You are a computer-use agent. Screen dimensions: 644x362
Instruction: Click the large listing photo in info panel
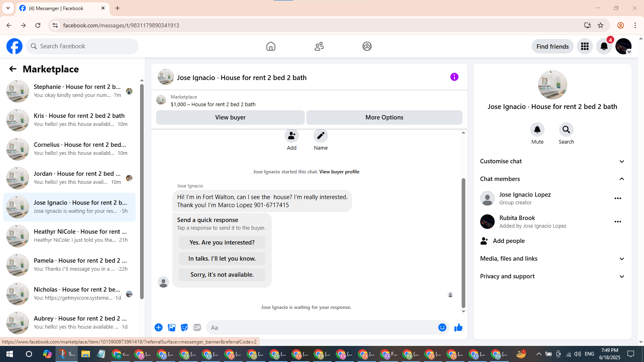pos(553,85)
